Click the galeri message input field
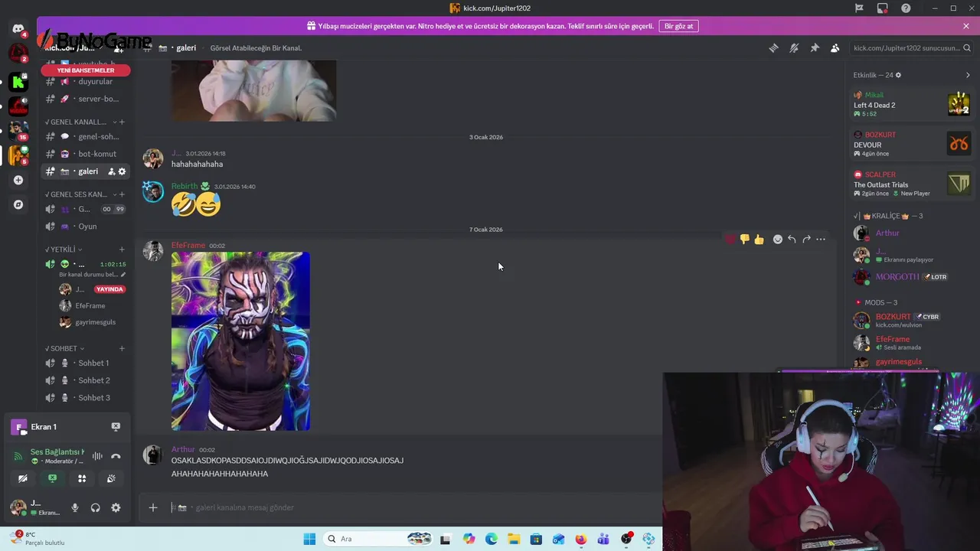The image size is (980, 551). pos(413,507)
